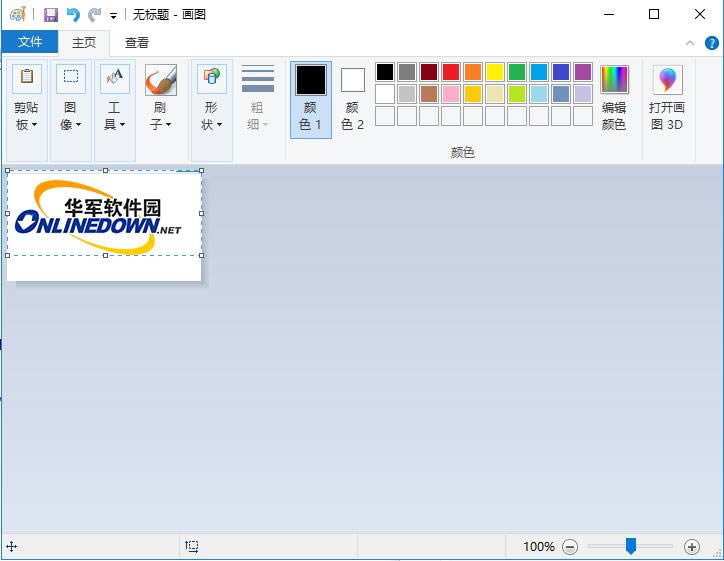
Task: Open 编辑颜色 edit colors dialog
Action: pos(614,98)
